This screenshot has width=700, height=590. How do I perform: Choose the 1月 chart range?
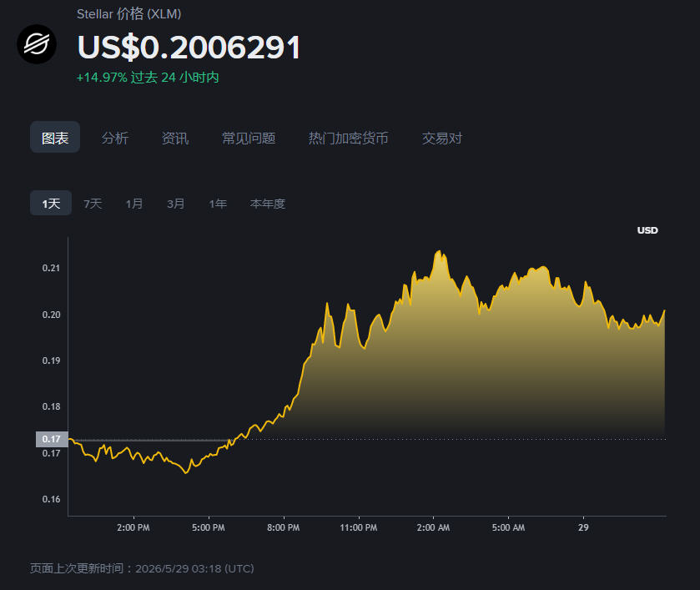134,204
